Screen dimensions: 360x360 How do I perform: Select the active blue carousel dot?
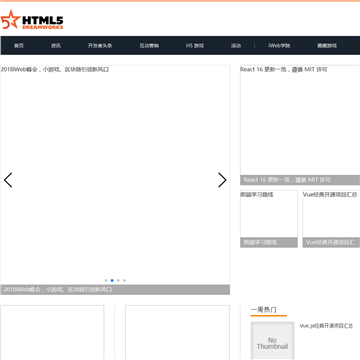pyautogui.click(x=112, y=280)
